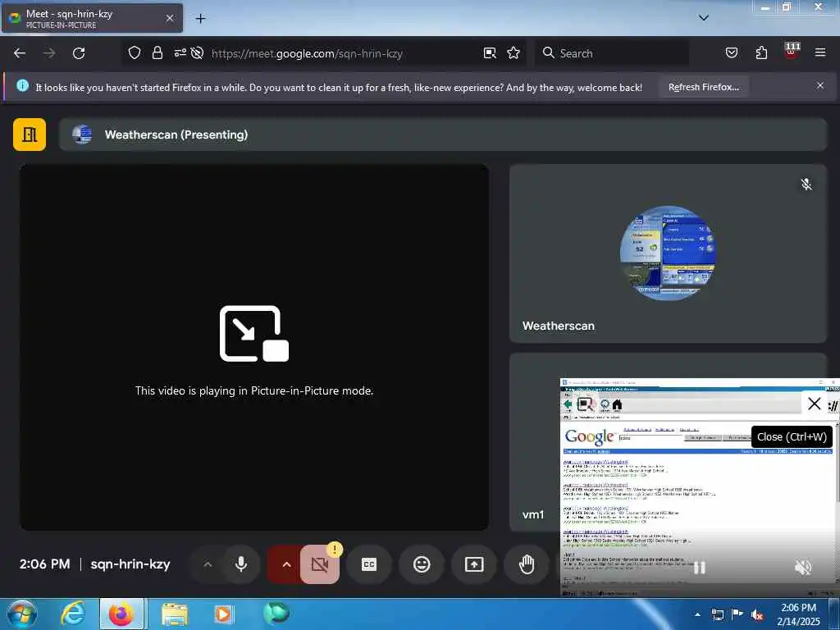This screenshot has height=630, width=840.
Task: Expand audio settings chevron beside microphone
Action: [208, 564]
